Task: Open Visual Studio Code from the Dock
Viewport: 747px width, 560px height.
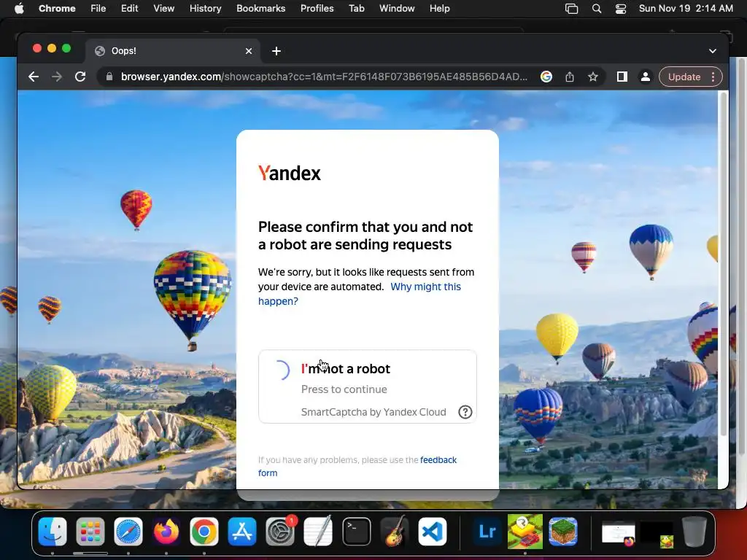Action: tap(433, 532)
